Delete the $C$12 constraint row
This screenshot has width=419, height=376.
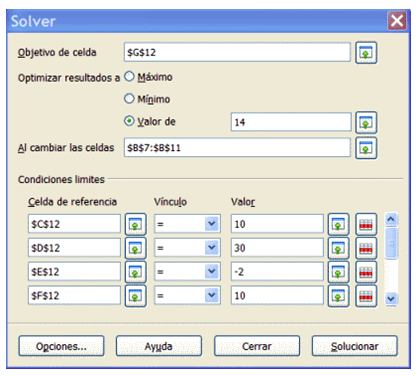(x=366, y=224)
